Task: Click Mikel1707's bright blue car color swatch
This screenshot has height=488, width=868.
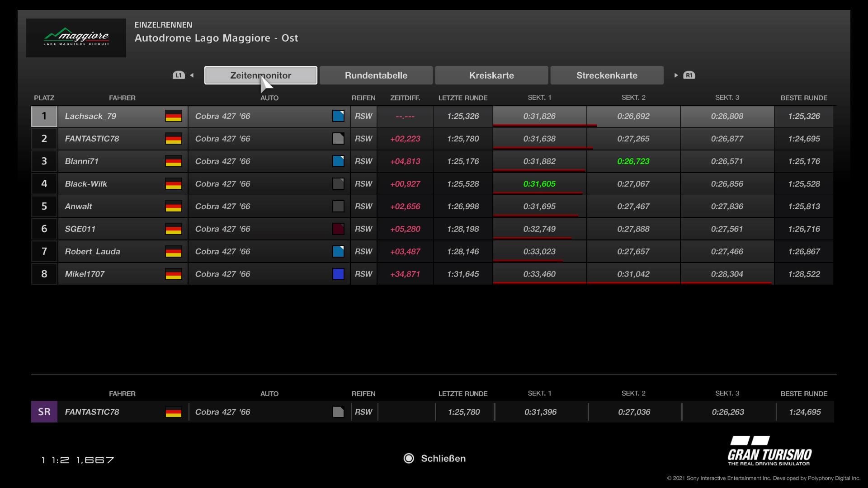Action: tap(338, 274)
